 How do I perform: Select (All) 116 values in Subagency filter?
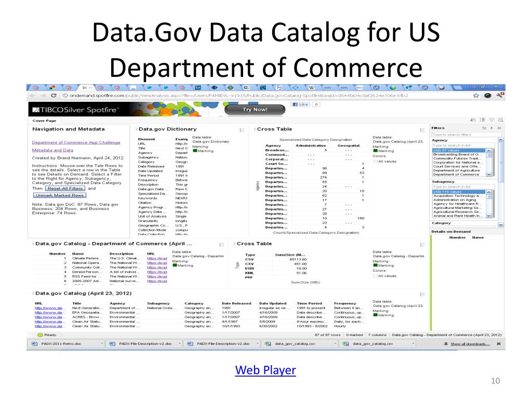click(x=459, y=192)
